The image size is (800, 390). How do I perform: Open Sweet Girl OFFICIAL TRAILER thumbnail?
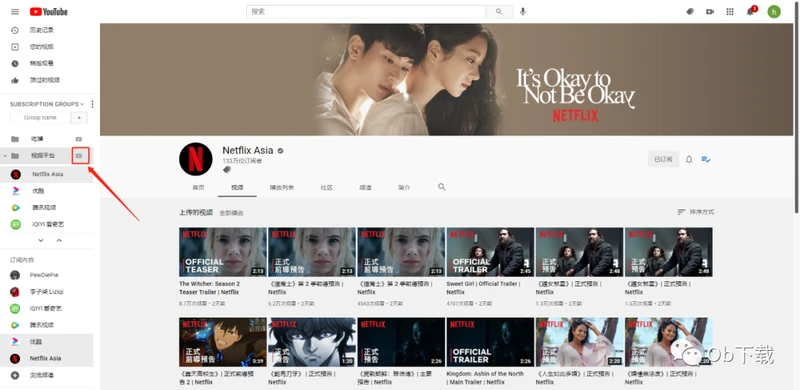point(490,252)
